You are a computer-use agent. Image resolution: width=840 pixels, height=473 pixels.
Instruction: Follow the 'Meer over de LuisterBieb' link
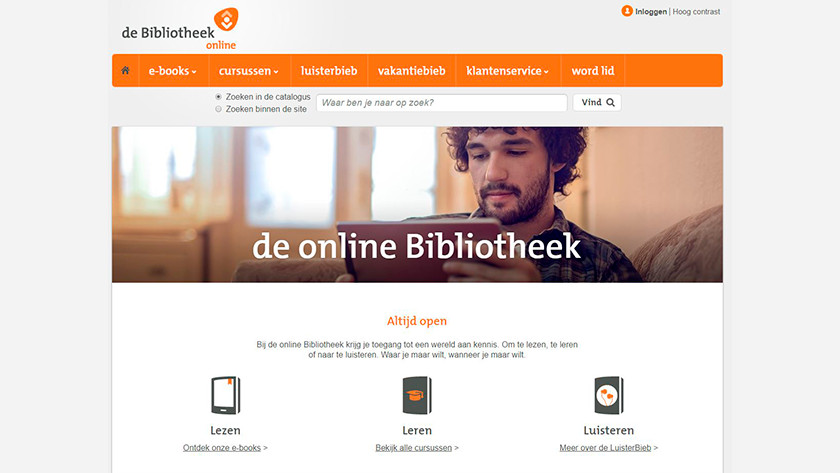click(x=605, y=448)
